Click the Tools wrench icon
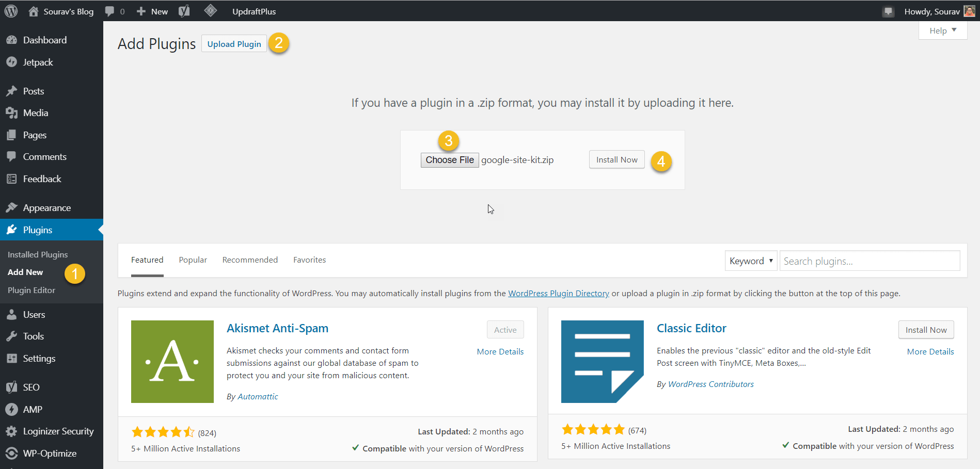Screen dimensions: 980x469 click(12, 336)
